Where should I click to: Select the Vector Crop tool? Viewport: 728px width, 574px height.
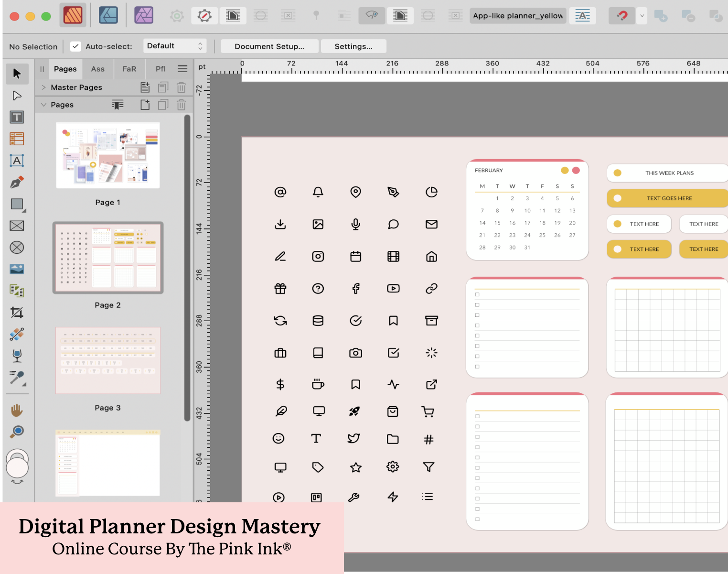pyautogui.click(x=17, y=313)
